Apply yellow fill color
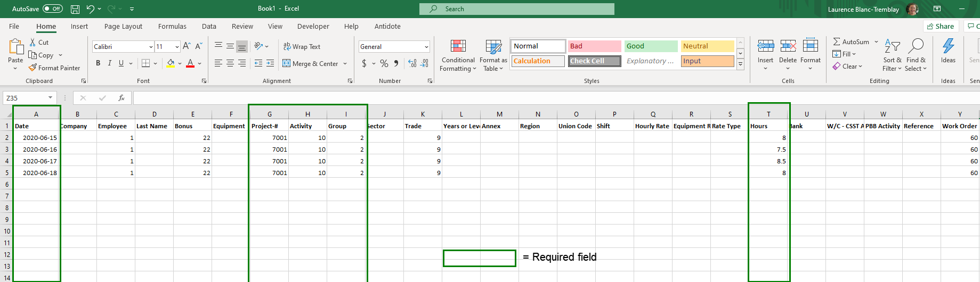 click(x=171, y=63)
